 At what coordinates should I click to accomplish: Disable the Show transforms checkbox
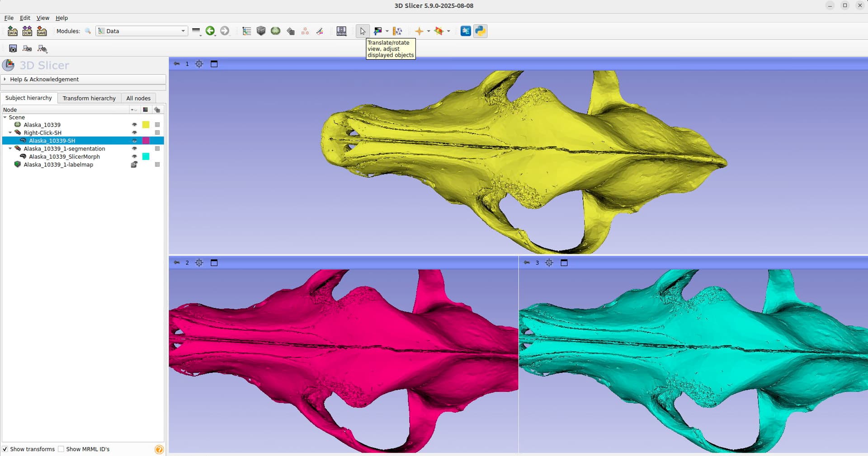(x=5, y=449)
